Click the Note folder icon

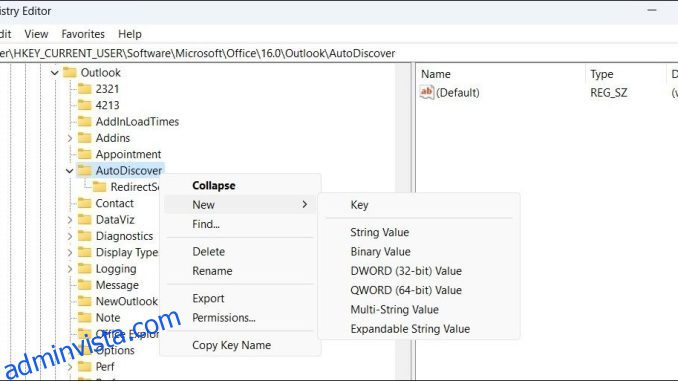pyautogui.click(x=85, y=317)
